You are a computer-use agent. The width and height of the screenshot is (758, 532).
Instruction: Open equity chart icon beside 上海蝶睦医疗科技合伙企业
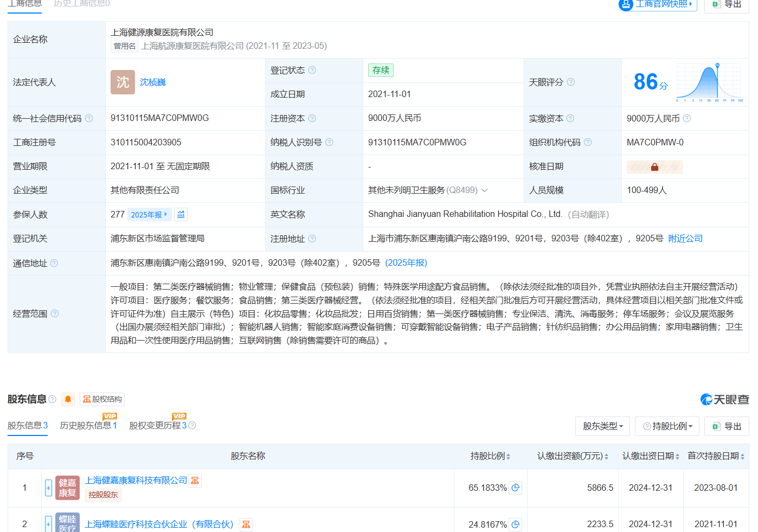[x=246, y=524]
